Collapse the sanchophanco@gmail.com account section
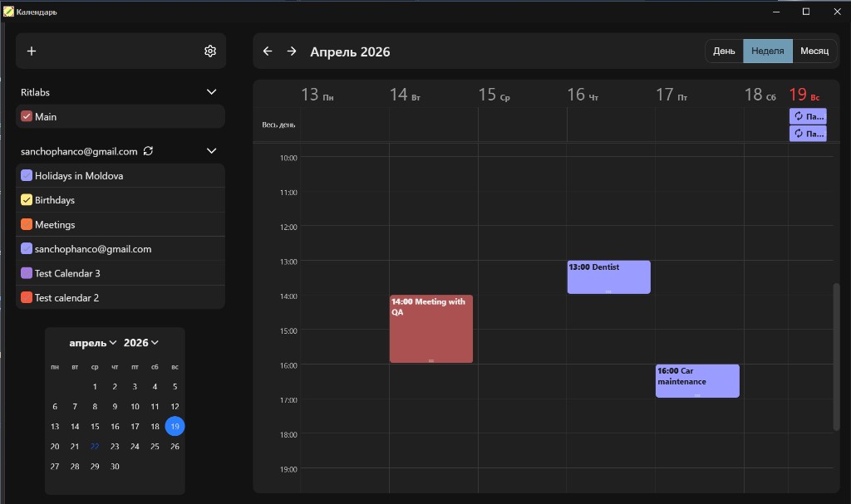Screen dimensions: 851x504 tap(212, 151)
